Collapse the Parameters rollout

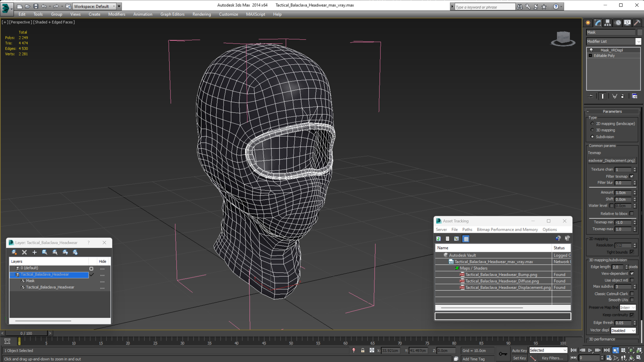(x=612, y=111)
